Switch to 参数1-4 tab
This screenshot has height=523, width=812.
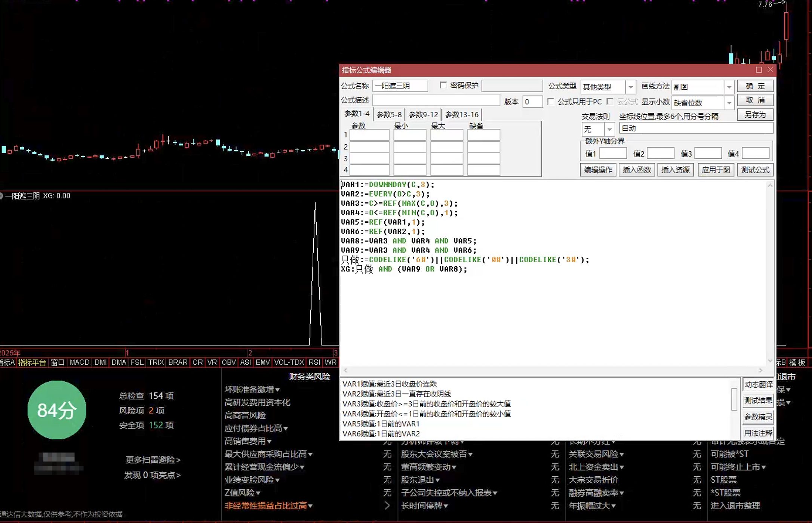click(x=357, y=114)
